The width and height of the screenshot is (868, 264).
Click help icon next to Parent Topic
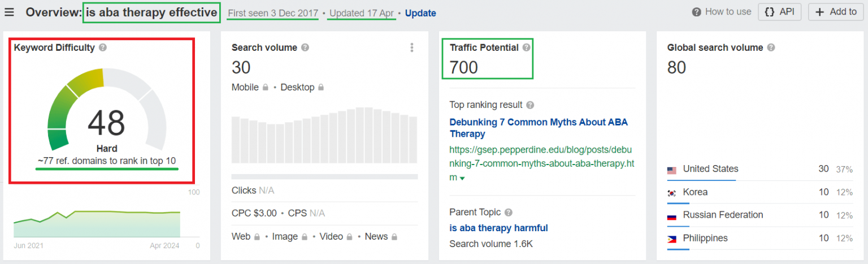coord(509,213)
